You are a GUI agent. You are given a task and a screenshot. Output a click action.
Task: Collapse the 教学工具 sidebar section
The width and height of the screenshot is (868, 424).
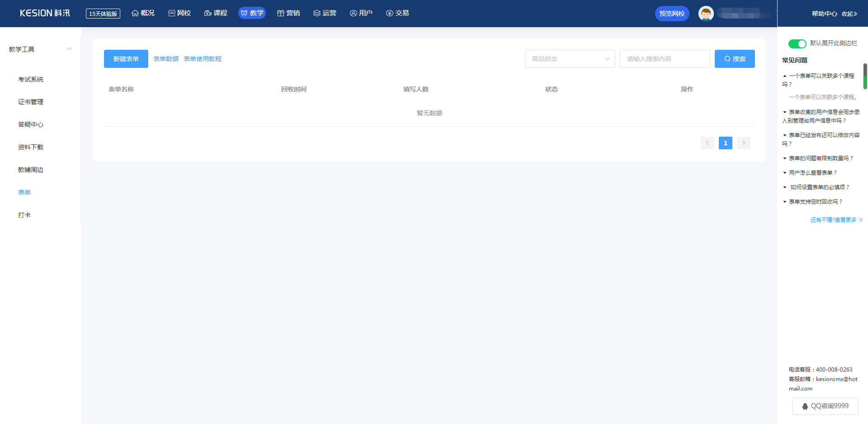[69, 49]
